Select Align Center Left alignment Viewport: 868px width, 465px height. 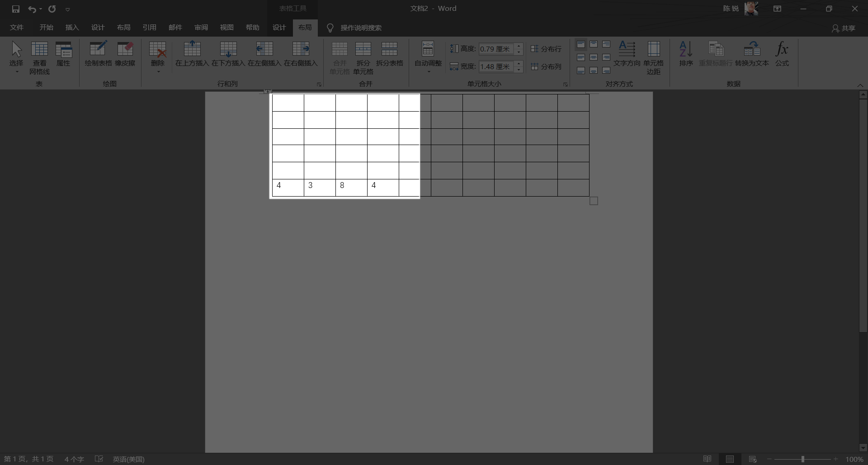click(581, 57)
